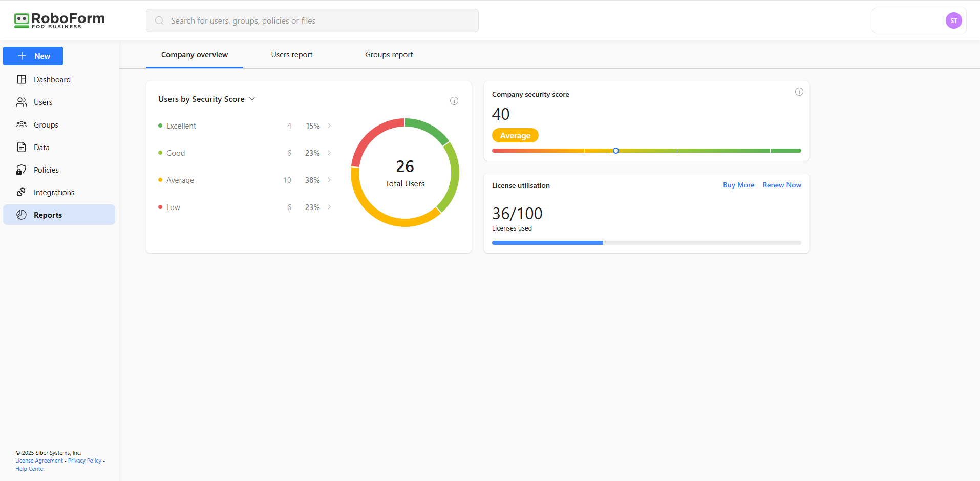
Task: Click the Dashboard icon in sidebar
Action: click(22, 79)
